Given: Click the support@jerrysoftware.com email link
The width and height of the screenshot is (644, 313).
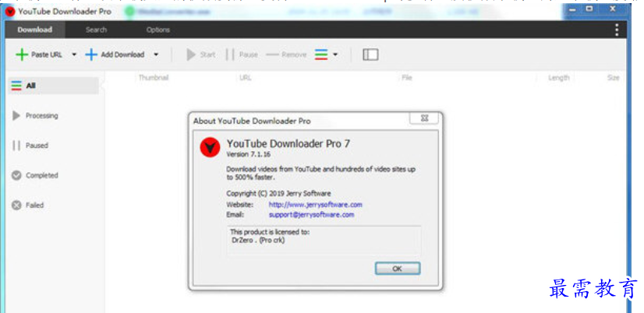Looking at the screenshot, I should click(311, 215).
